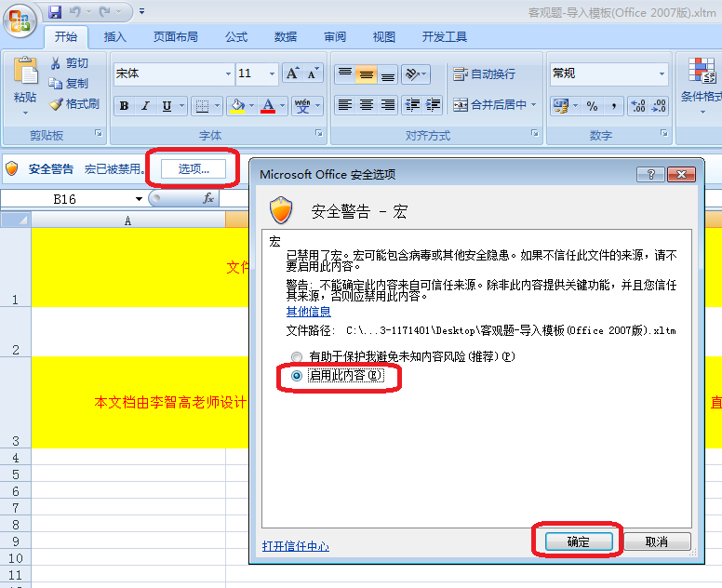
Task: Click the accounting number format icon
Action: [560, 106]
